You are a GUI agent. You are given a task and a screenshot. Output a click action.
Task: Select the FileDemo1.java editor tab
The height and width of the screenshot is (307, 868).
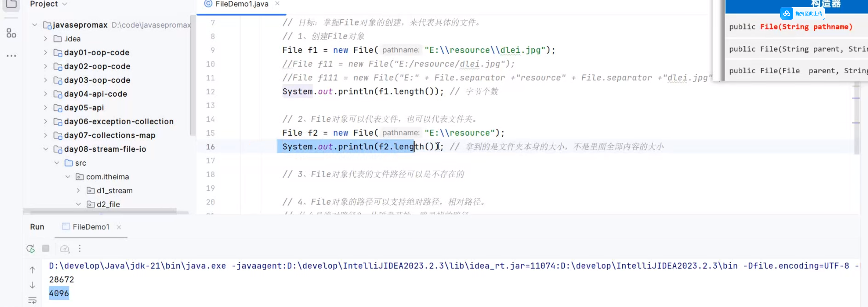[x=242, y=4]
